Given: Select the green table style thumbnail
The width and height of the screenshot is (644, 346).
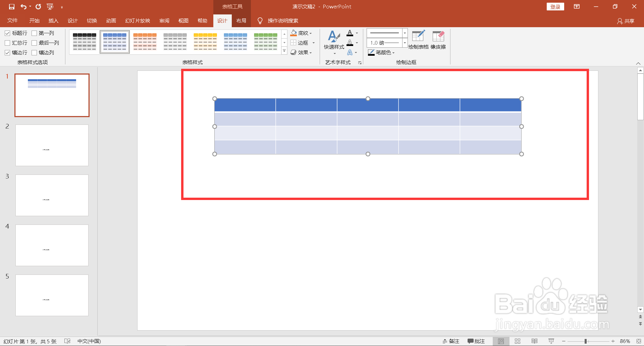Looking at the screenshot, I should pyautogui.click(x=266, y=42).
